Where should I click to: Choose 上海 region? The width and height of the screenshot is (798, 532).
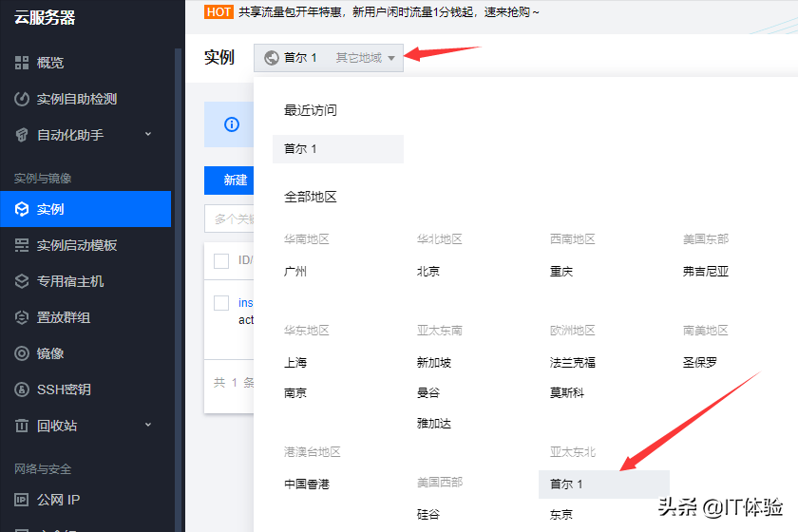[295, 363]
